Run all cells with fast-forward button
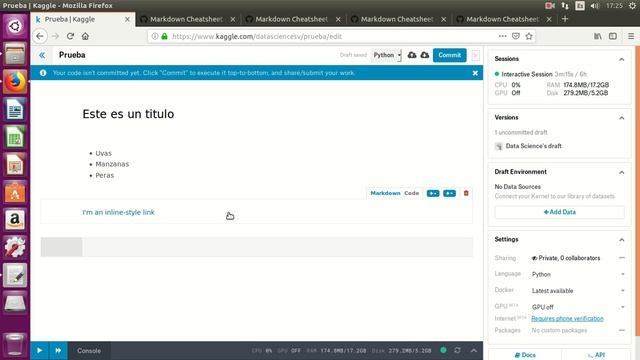 coord(58,351)
